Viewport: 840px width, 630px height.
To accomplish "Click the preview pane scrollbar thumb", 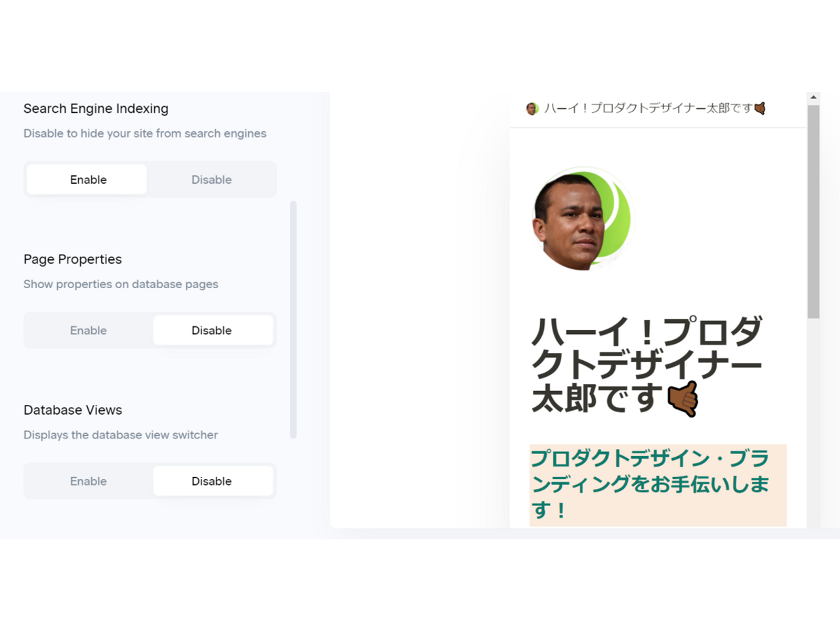I will click(813, 212).
